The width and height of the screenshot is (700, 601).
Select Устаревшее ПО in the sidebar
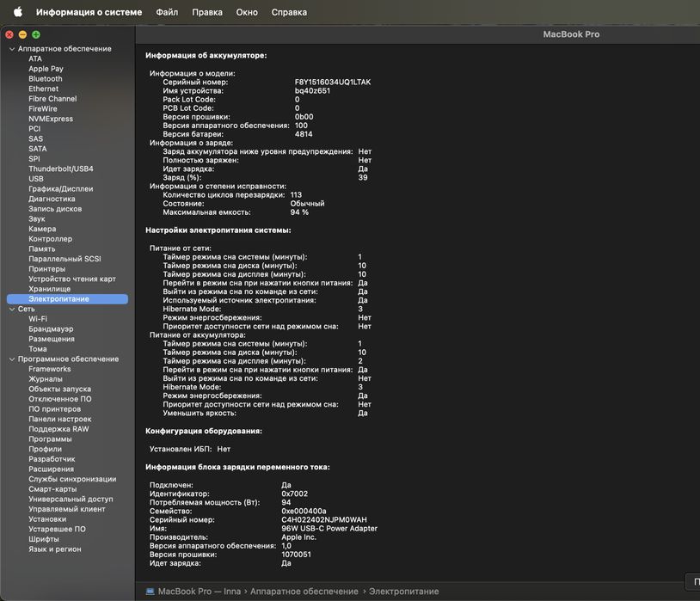[x=57, y=529]
